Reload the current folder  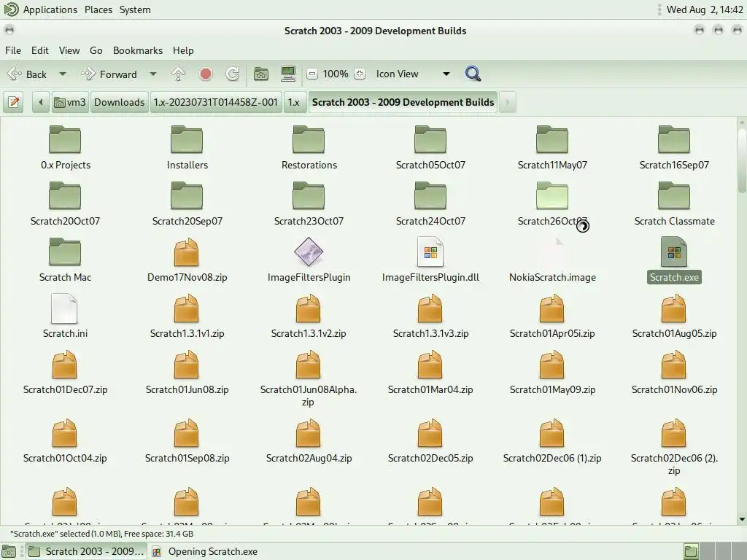coord(233,74)
